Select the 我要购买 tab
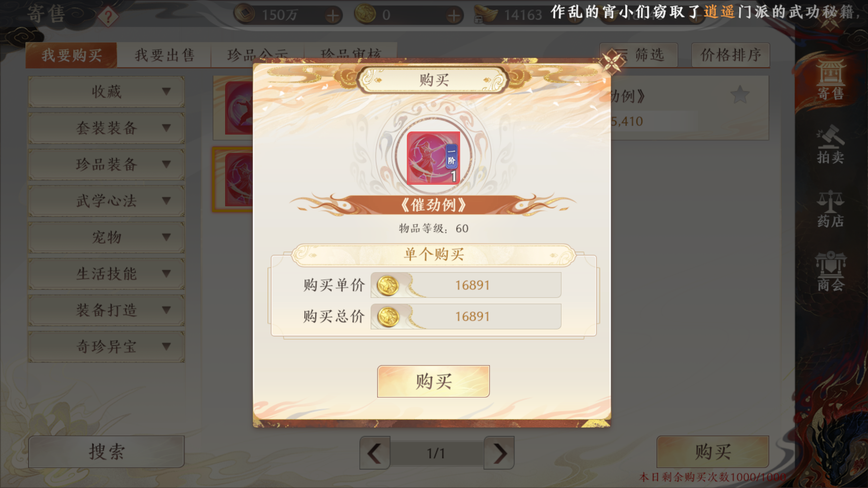 [x=72, y=55]
